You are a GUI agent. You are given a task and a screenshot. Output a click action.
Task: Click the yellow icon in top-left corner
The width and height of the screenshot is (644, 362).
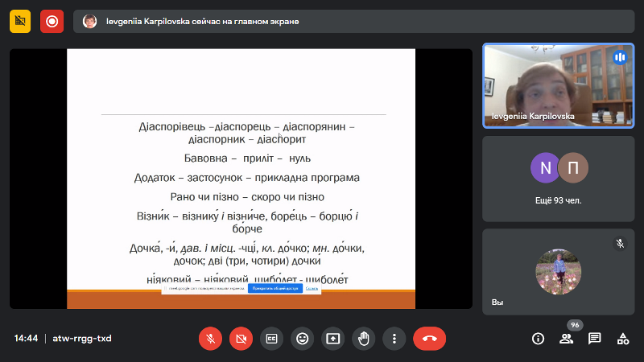[x=20, y=22]
